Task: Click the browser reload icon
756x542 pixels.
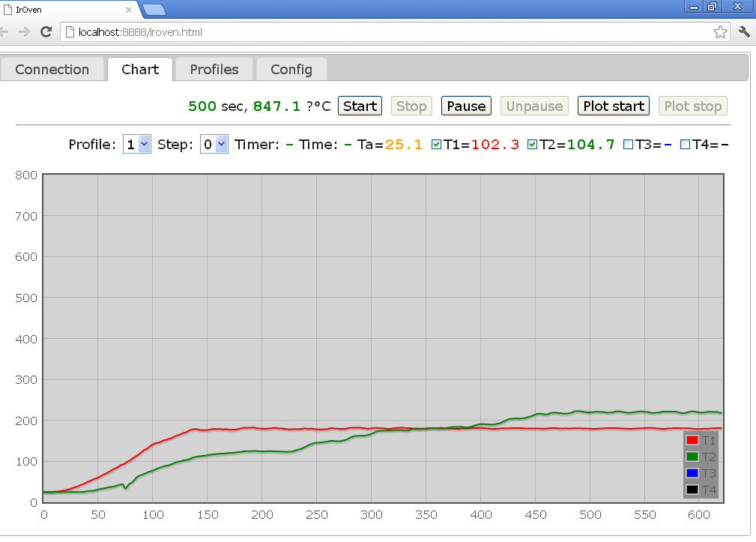Action: (x=46, y=32)
